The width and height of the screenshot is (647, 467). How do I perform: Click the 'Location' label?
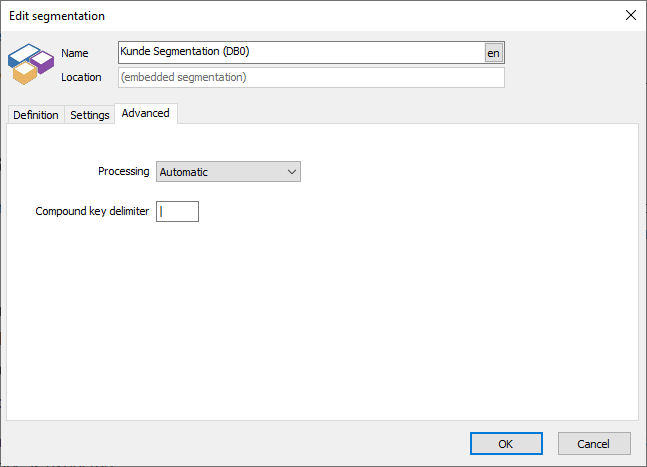(81, 77)
